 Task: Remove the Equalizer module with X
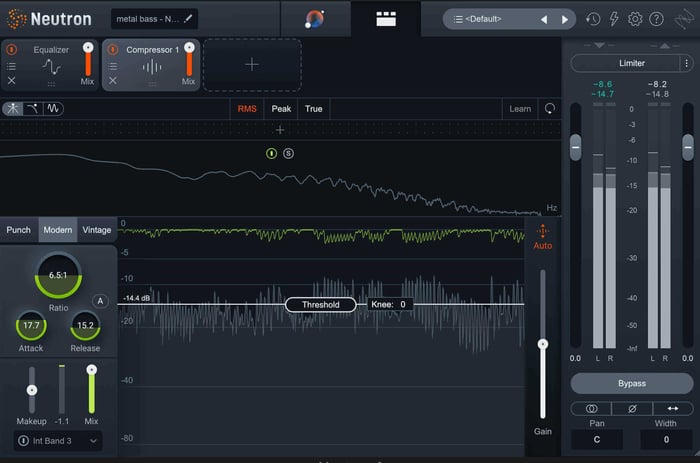click(12, 81)
